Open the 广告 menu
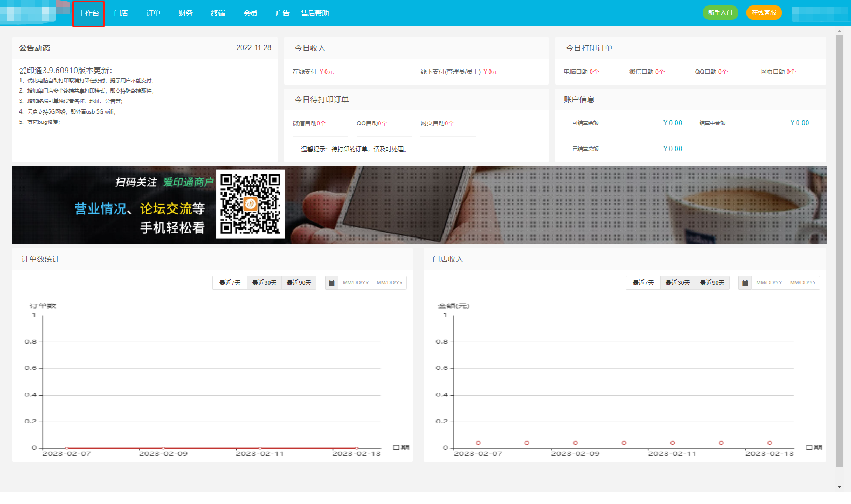The width and height of the screenshot is (851, 504). click(x=282, y=13)
